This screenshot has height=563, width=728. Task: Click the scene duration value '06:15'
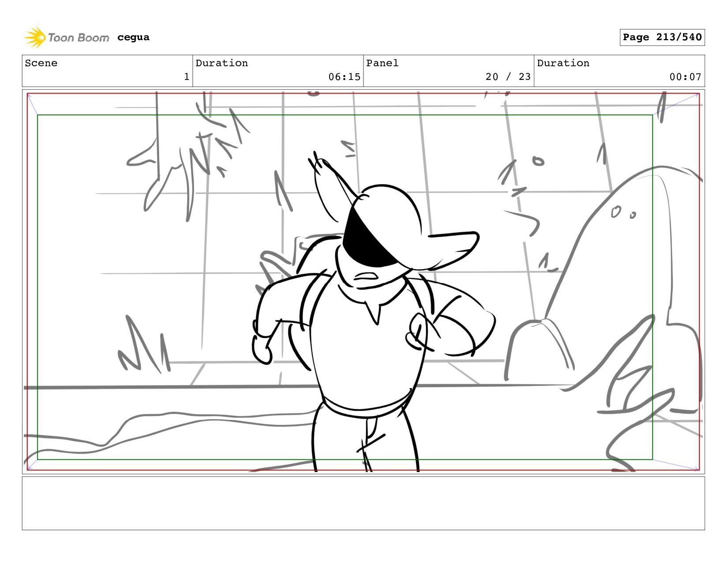[x=345, y=77]
